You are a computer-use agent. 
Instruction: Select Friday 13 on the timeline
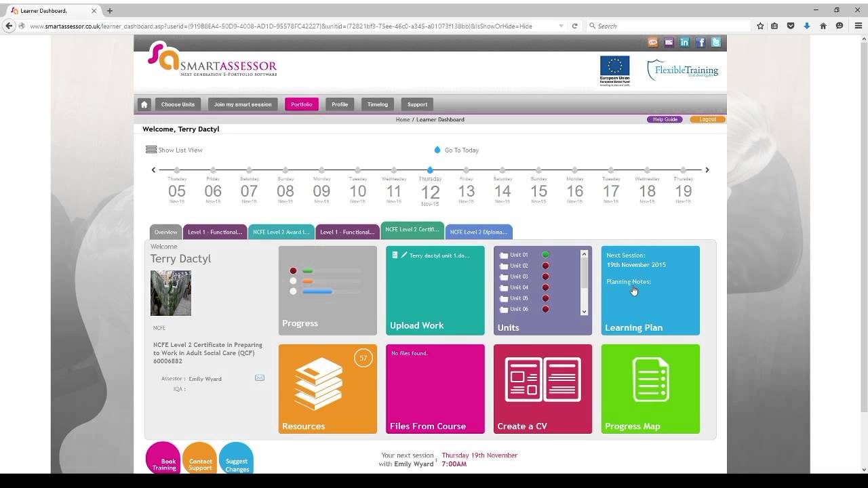pyautogui.click(x=466, y=190)
